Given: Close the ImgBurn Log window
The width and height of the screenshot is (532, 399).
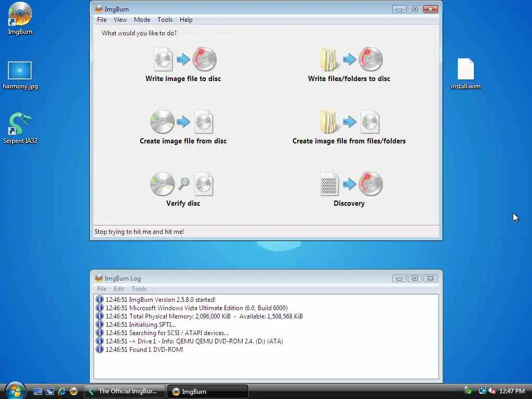Looking at the screenshot, I should pyautogui.click(x=430, y=278).
